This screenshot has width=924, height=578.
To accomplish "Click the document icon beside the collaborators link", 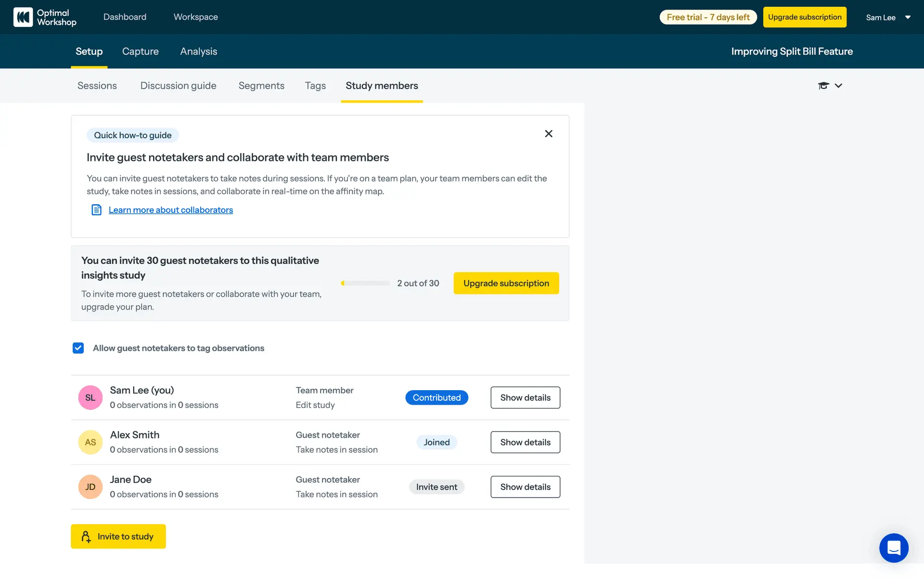I will point(96,210).
